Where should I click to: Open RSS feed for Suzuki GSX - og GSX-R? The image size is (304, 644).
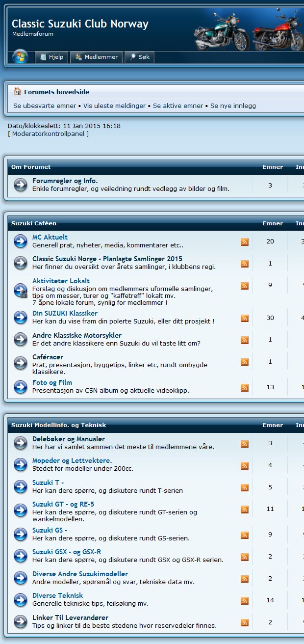coord(244,557)
